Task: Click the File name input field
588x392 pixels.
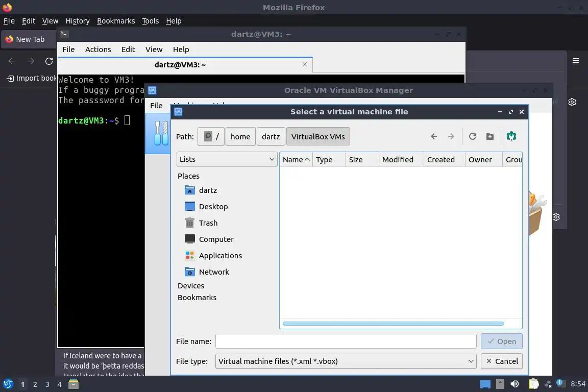Action: click(x=346, y=341)
